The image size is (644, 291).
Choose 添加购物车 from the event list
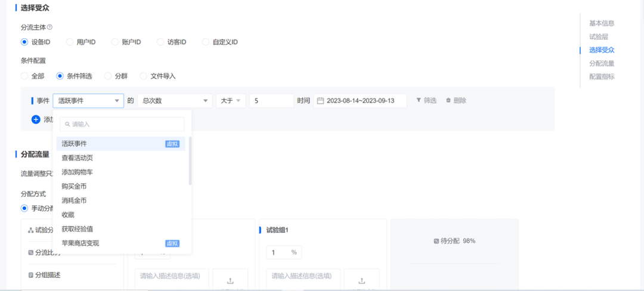120,172
